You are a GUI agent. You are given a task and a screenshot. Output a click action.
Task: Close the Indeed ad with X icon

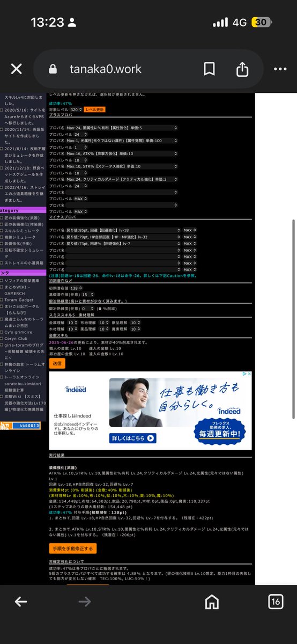tap(249, 374)
